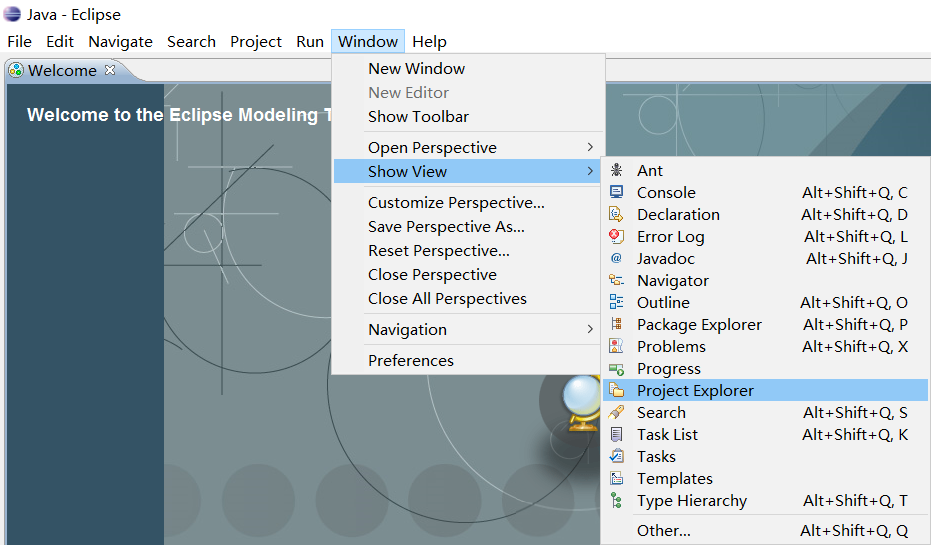Viewport: 931px width, 545px height.
Task: Select Problems view entry
Action: [x=766, y=346]
